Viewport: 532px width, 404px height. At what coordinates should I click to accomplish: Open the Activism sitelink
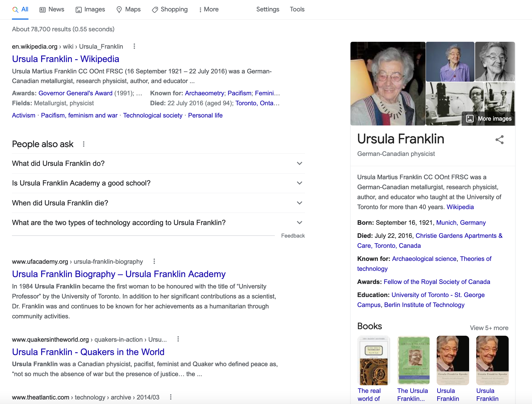(x=24, y=116)
